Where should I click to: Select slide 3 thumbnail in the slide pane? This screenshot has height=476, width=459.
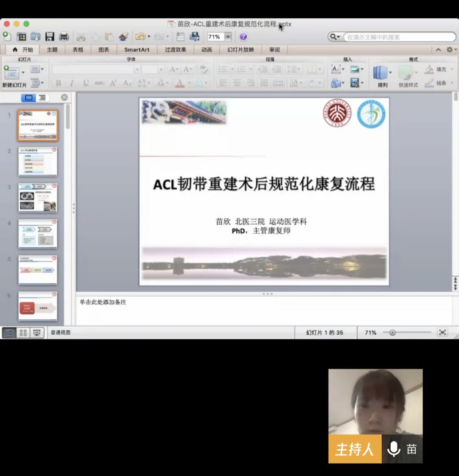click(38, 197)
